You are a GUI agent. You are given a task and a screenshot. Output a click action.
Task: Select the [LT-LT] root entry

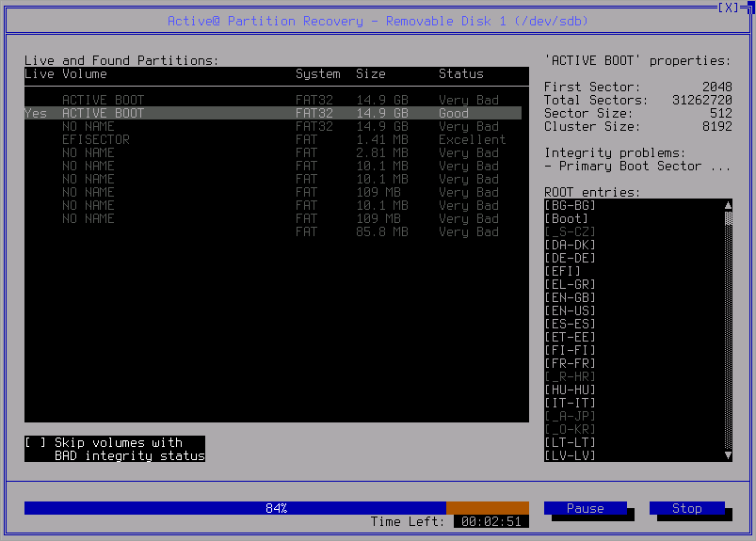coord(570,442)
